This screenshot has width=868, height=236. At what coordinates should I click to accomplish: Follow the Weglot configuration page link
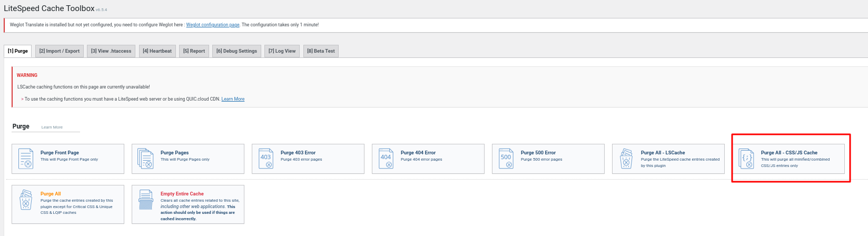[213, 25]
